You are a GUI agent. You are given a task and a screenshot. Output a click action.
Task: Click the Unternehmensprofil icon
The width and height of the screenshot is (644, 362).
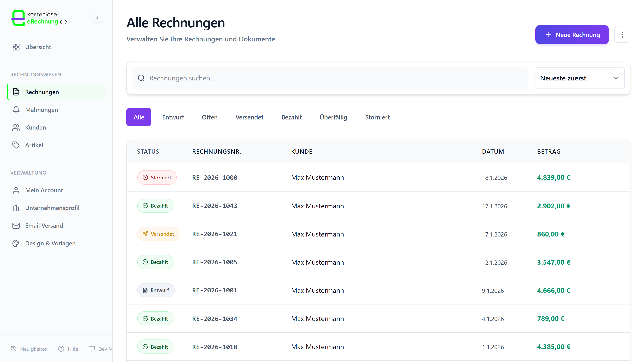click(16, 208)
